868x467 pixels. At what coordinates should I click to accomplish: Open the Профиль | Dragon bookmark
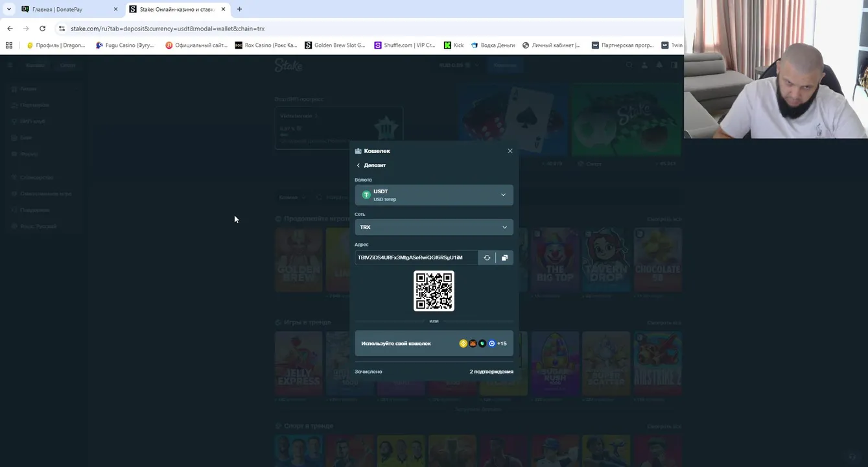tap(56, 45)
